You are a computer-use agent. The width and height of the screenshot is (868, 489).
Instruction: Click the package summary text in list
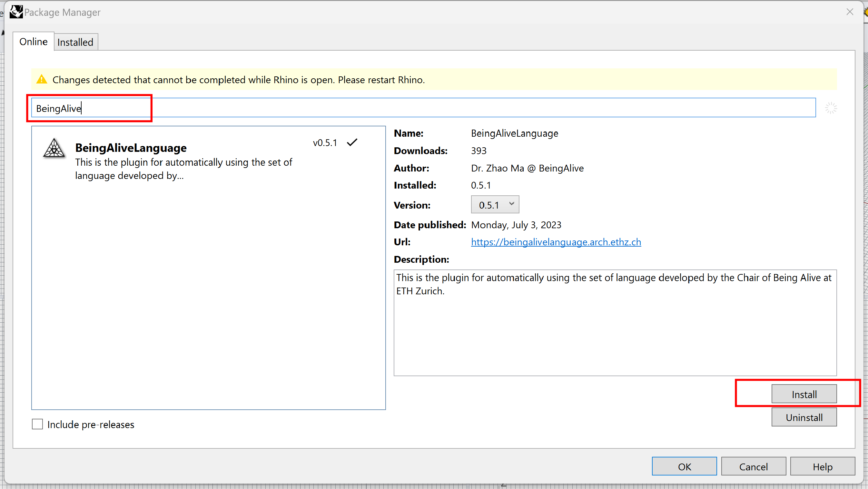(184, 169)
